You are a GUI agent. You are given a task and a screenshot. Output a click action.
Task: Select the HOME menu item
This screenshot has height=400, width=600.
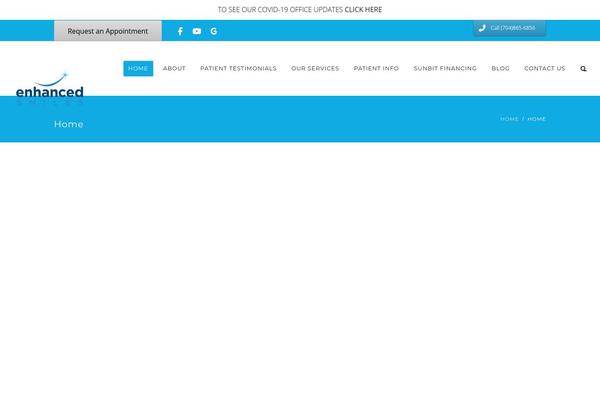click(x=138, y=69)
